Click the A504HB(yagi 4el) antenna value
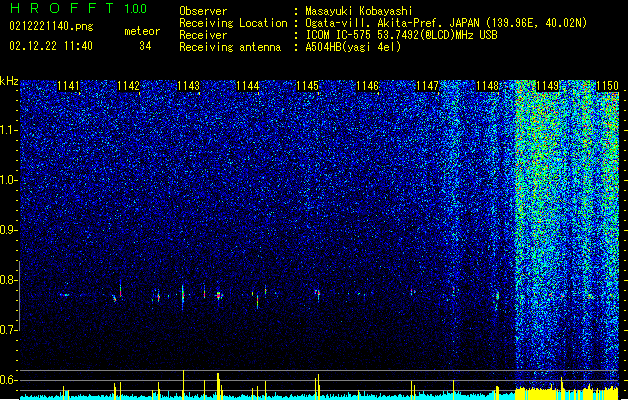Image resolution: width=629 pixels, height=400 pixels. click(x=353, y=47)
